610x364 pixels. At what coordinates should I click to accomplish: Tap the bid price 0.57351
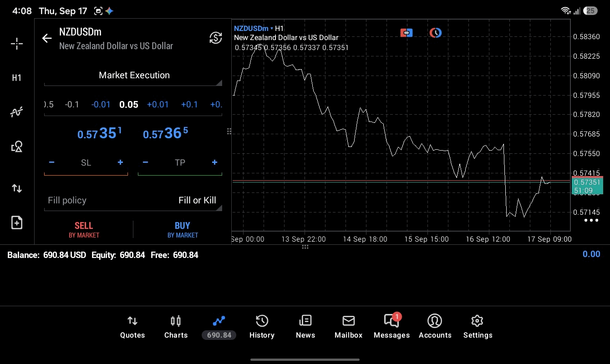click(x=100, y=133)
